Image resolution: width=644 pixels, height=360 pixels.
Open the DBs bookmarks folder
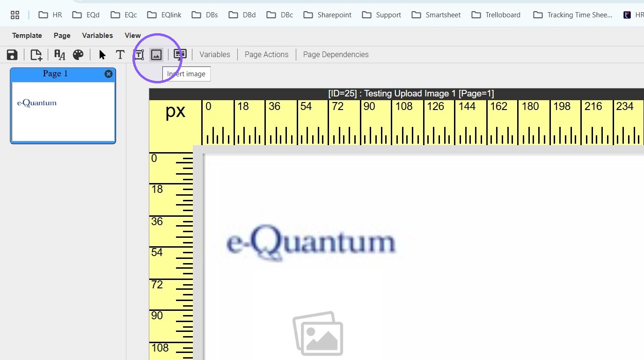coord(205,15)
